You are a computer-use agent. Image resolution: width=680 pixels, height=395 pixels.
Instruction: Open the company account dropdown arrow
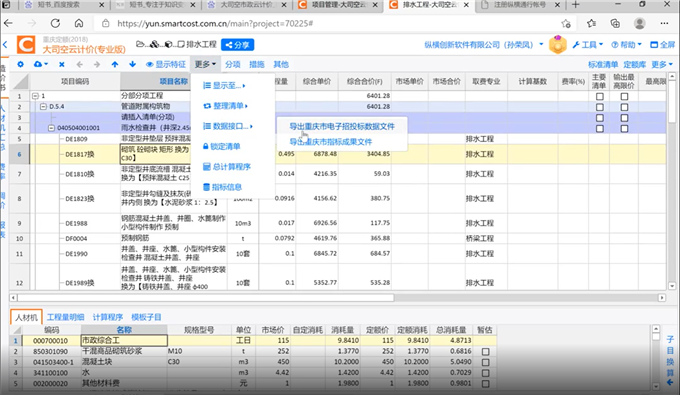pyautogui.click(x=541, y=44)
